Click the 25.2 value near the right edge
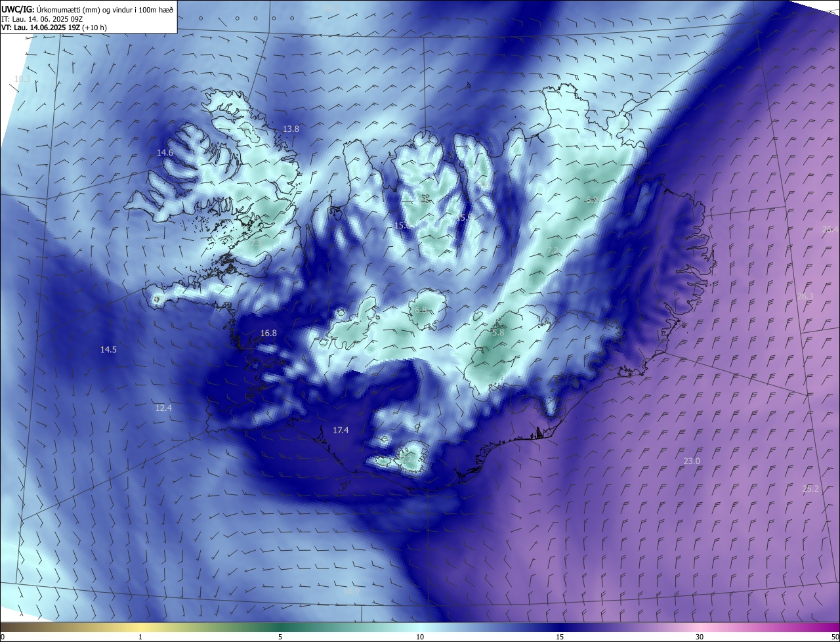Viewport: 840px width, 642px height. tap(810, 488)
